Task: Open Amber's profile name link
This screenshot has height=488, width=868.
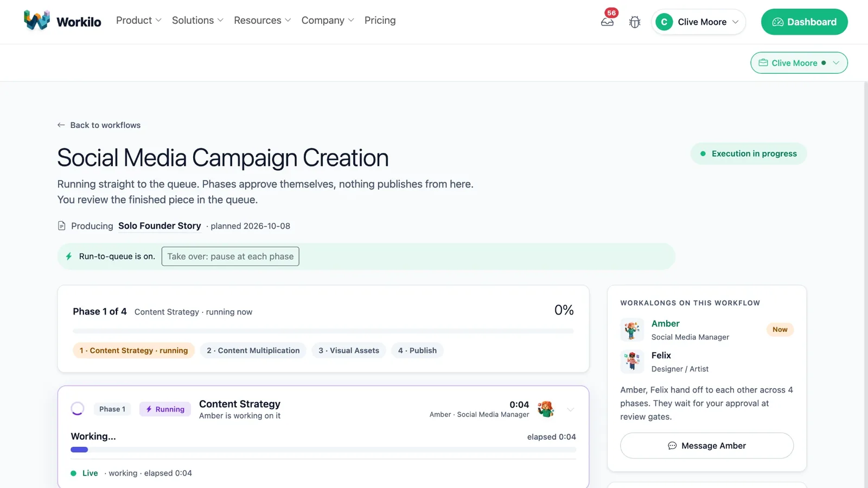Action: 665,324
